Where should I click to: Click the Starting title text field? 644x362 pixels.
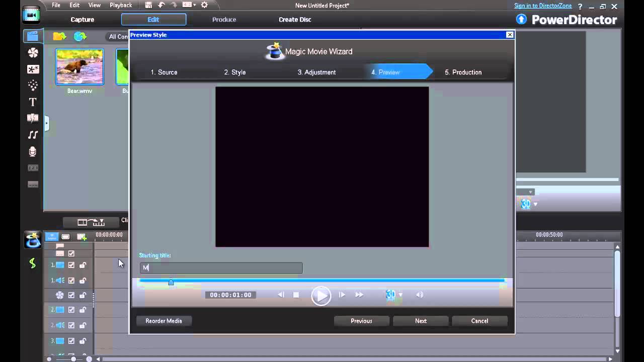point(221,268)
